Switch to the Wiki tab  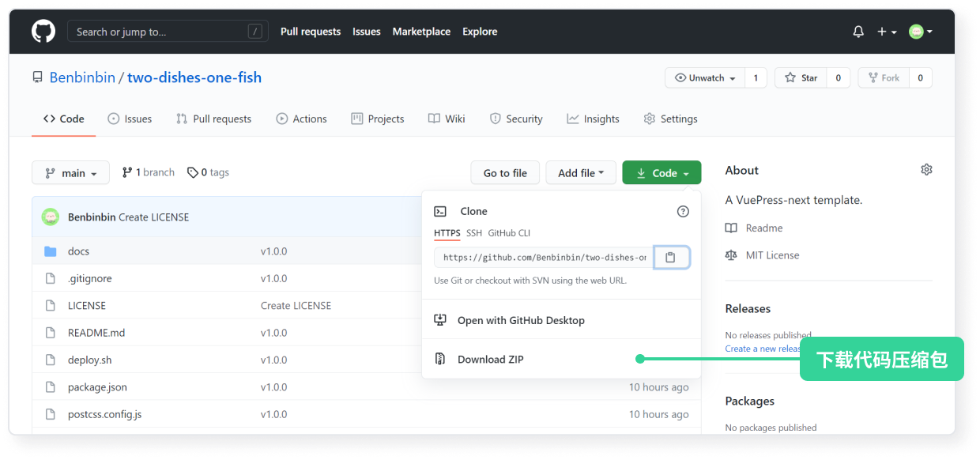447,119
